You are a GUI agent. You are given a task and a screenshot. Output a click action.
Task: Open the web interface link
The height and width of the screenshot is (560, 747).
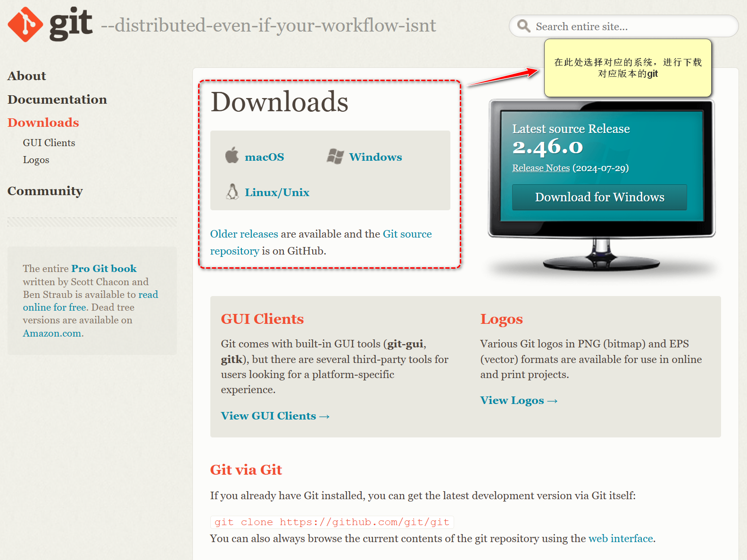coord(621,538)
